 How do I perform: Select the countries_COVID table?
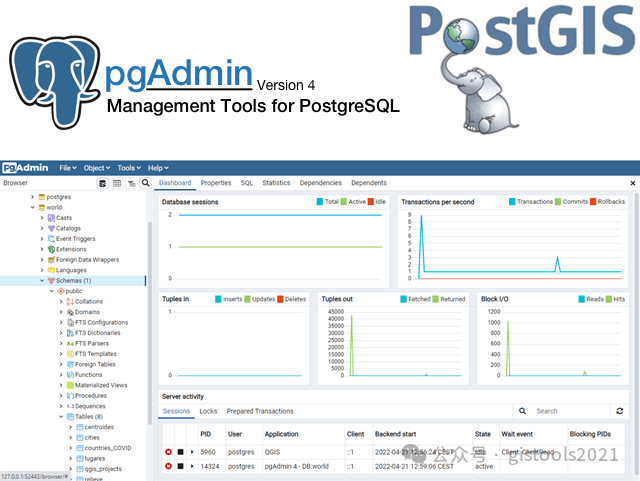pos(108,448)
